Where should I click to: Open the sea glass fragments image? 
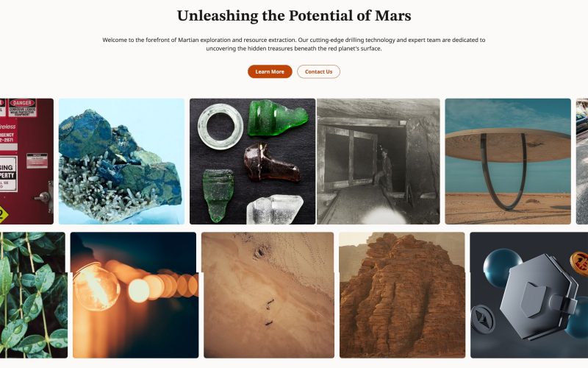[x=252, y=161]
